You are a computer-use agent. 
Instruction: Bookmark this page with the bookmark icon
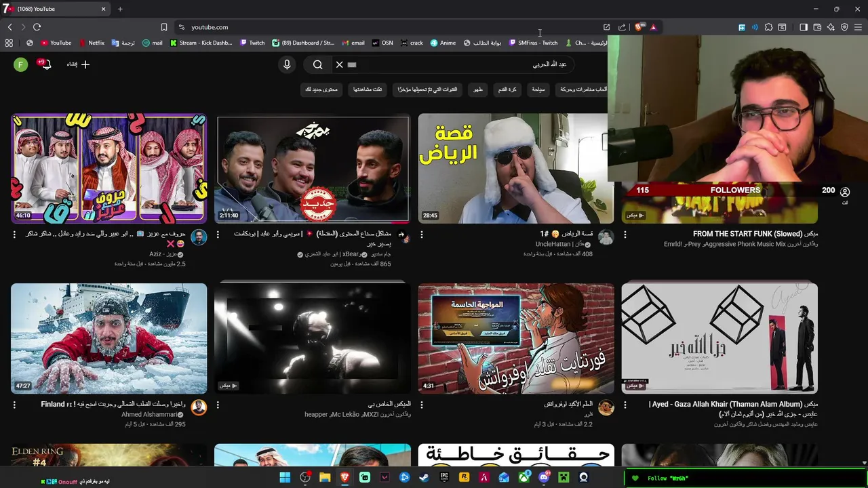tap(163, 27)
